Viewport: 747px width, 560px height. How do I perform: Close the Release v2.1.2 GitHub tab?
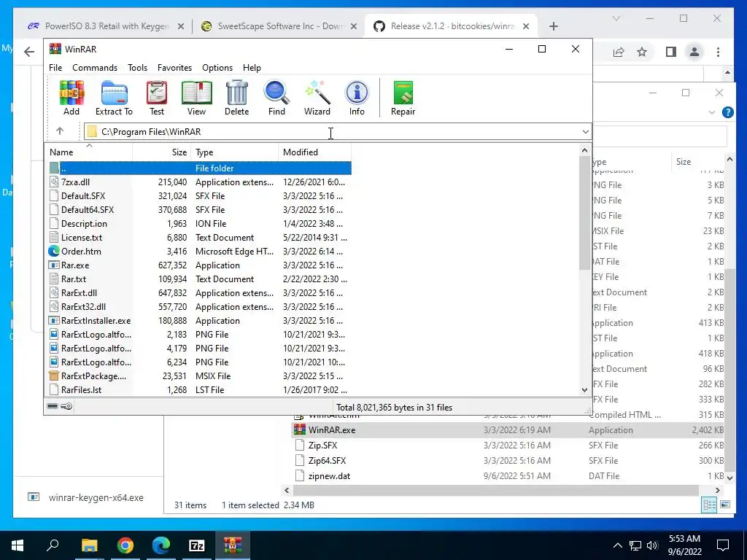526,26
